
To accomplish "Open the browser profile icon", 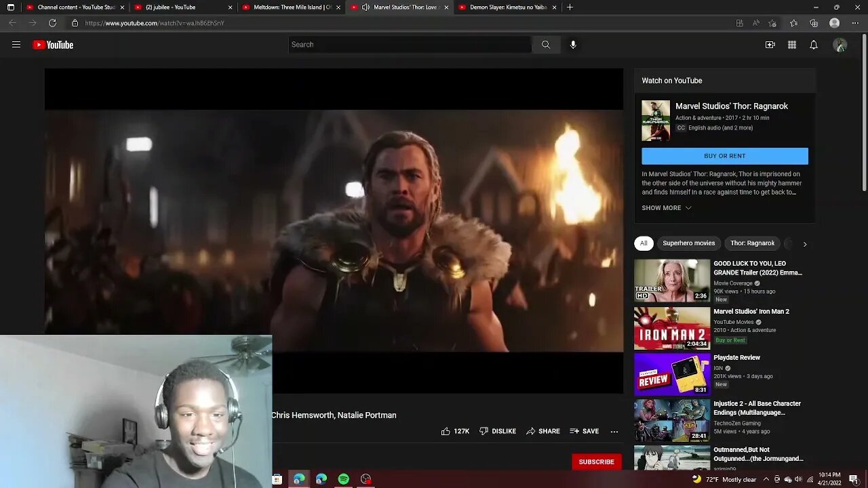I will (x=835, y=23).
